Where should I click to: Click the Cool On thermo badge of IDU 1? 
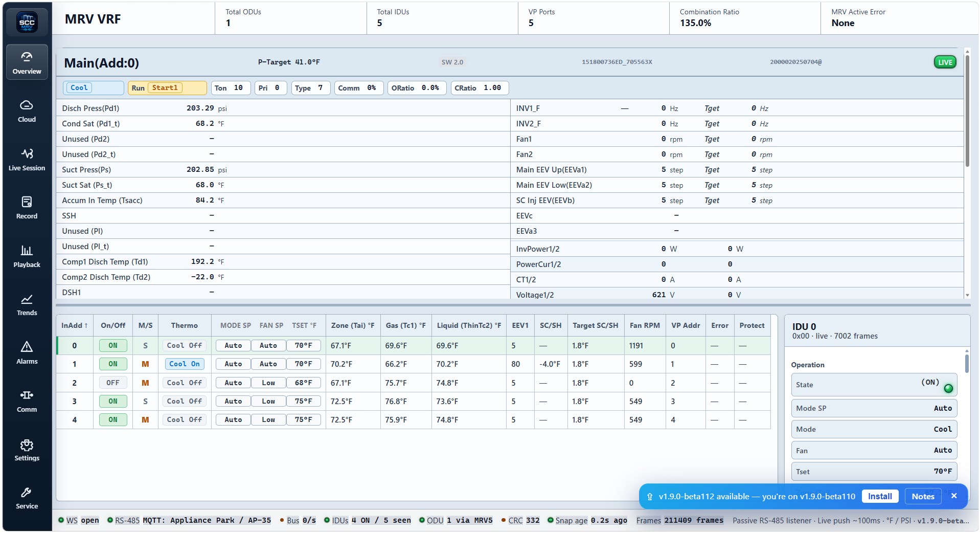coord(185,364)
